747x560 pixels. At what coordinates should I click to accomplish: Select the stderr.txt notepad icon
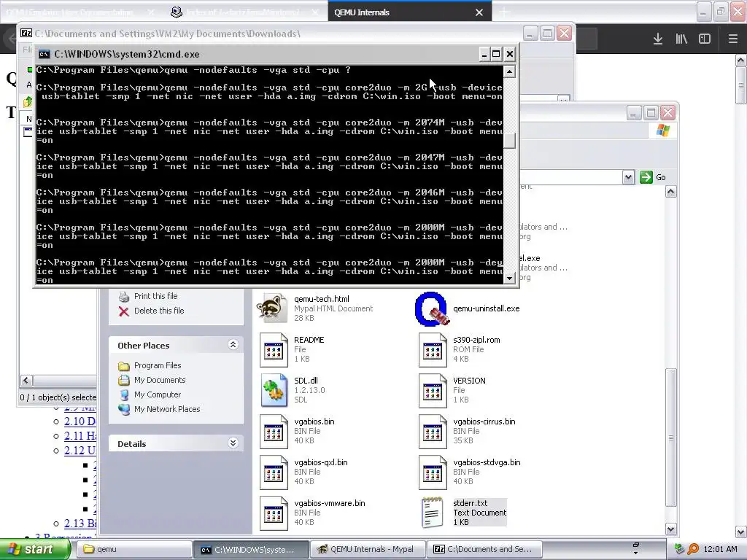point(433,513)
